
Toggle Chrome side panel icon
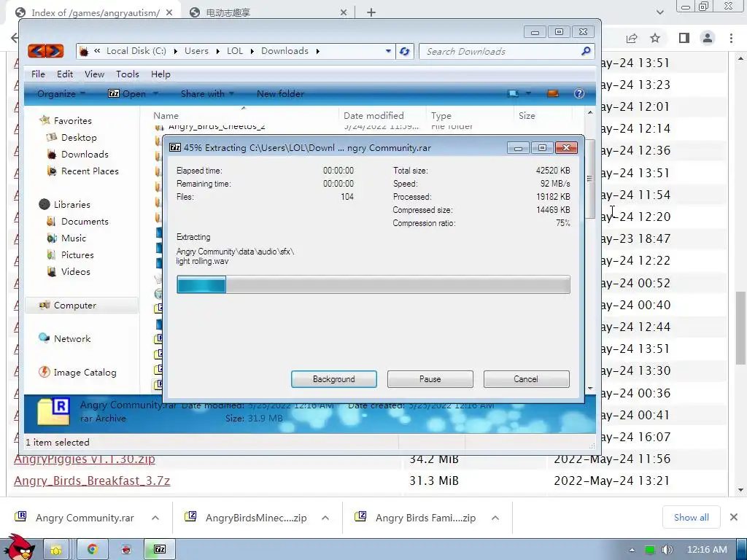684,38
